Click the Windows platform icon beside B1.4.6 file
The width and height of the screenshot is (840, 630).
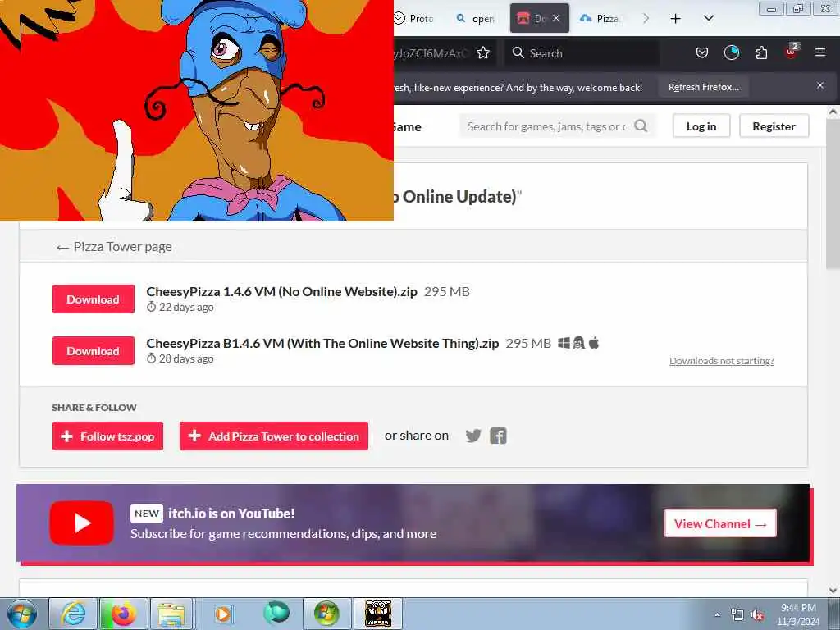tap(564, 343)
